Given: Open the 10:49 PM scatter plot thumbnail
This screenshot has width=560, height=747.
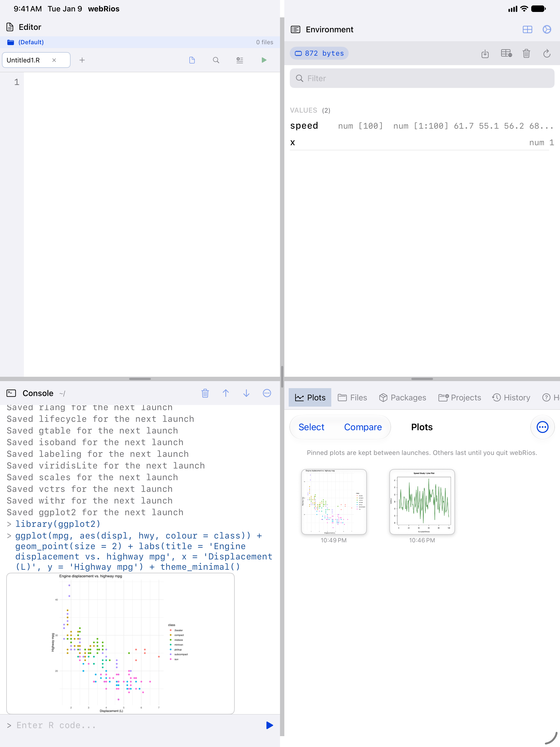Looking at the screenshot, I should [333, 502].
